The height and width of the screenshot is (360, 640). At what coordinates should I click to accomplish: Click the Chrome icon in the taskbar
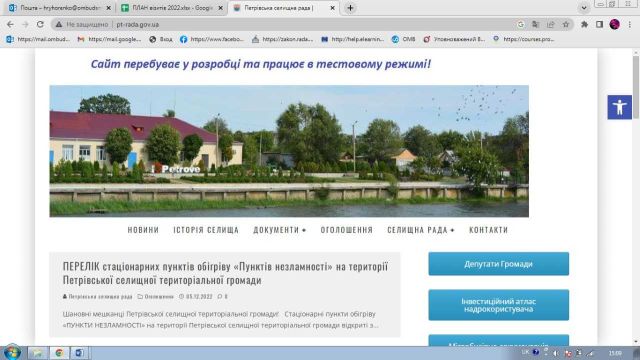59,353
